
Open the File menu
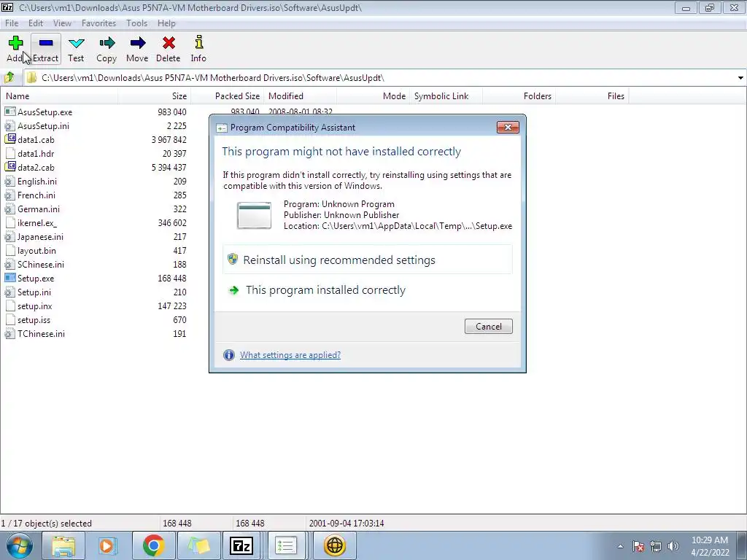point(12,23)
